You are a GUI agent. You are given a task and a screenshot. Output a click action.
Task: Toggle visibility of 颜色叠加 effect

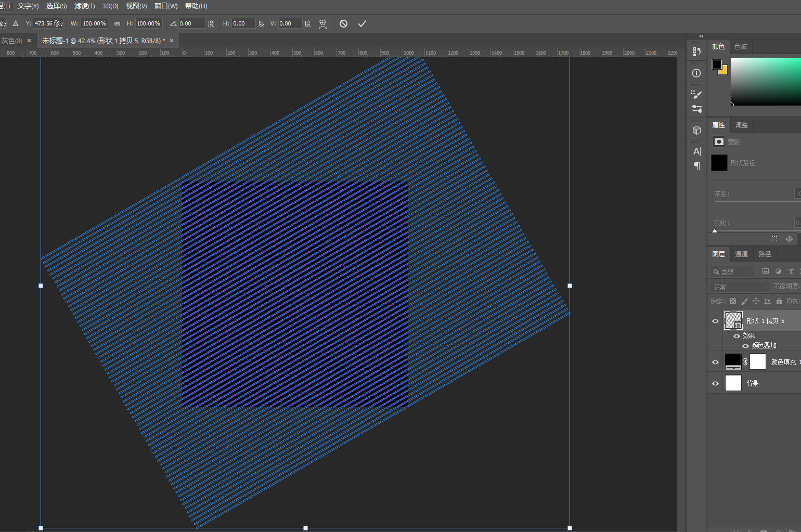coord(745,346)
